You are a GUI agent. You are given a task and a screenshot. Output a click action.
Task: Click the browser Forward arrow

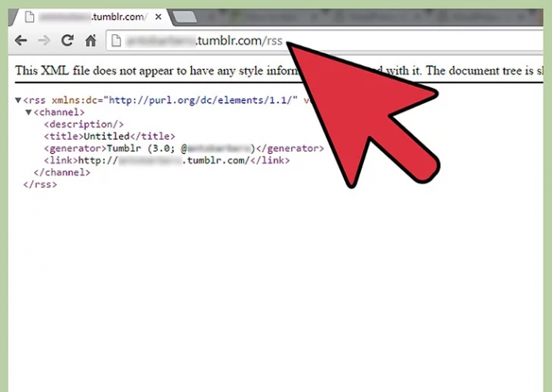pos(44,40)
